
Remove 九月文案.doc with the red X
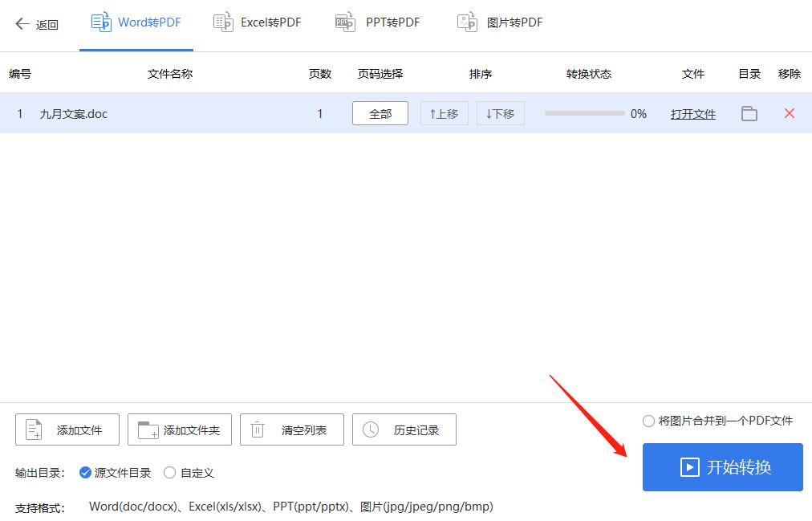pyautogui.click(x=789, y=113)
